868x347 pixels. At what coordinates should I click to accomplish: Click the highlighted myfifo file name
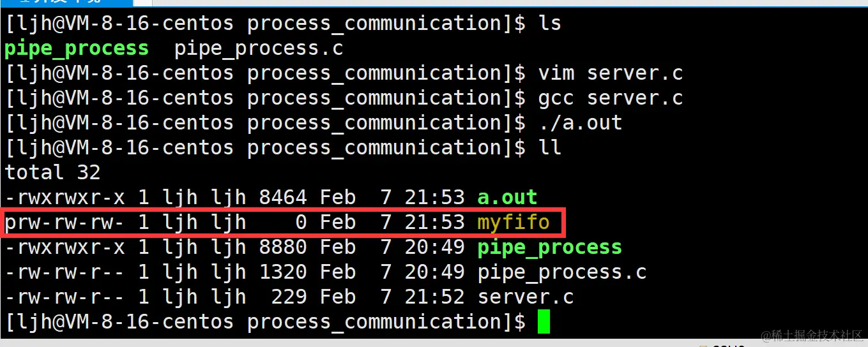(514, 222)
